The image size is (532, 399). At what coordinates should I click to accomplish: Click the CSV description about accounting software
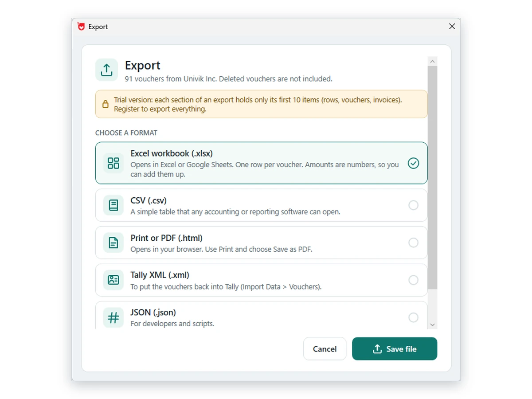pos(235,212)
